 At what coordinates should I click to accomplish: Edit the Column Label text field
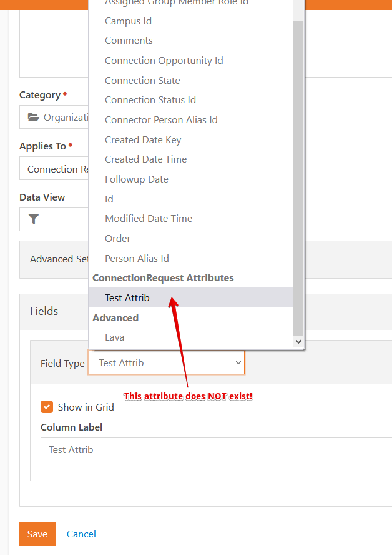click(x=216, y=449)
